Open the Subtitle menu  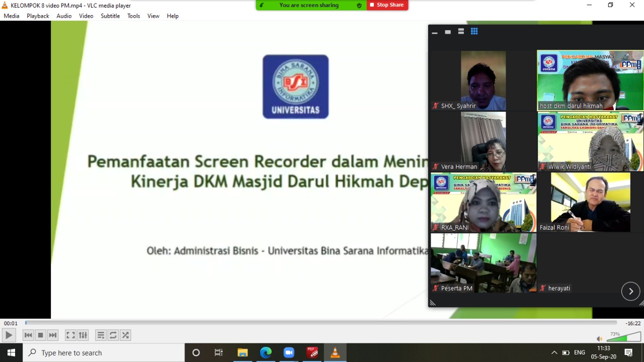[110, 16]
